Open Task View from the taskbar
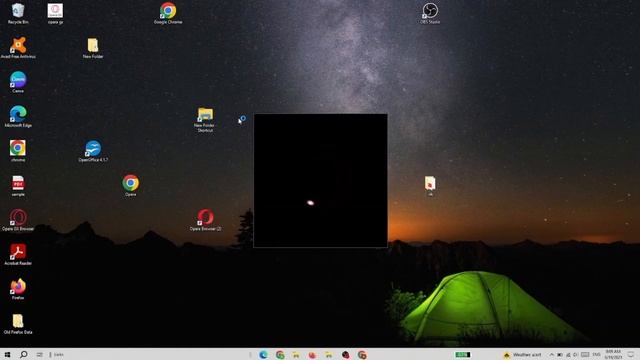This screenshot has height=360, width=640. 40,354
